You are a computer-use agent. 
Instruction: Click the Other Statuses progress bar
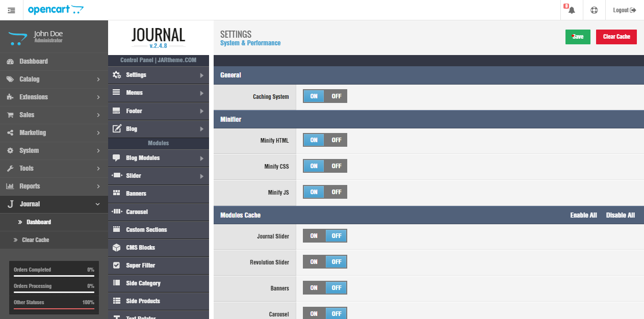tap(54, 308)
